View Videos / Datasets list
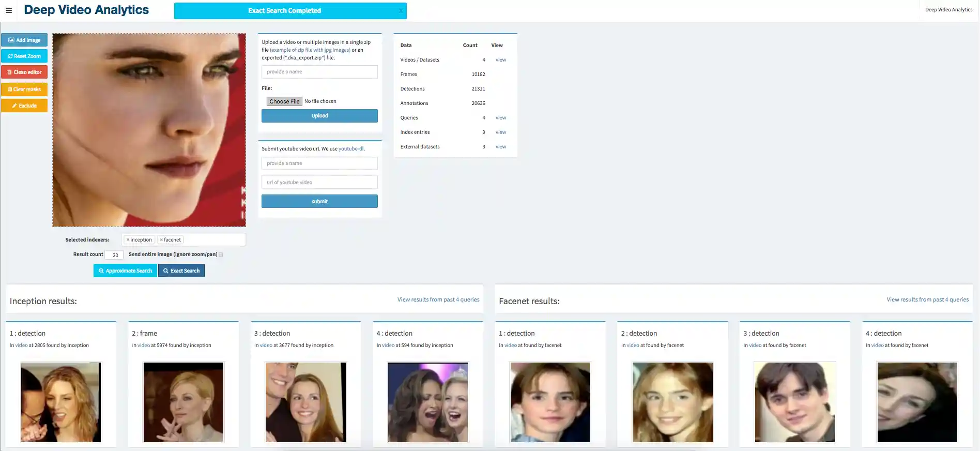Viewport: 980px width, 451px height. [501, 60]
